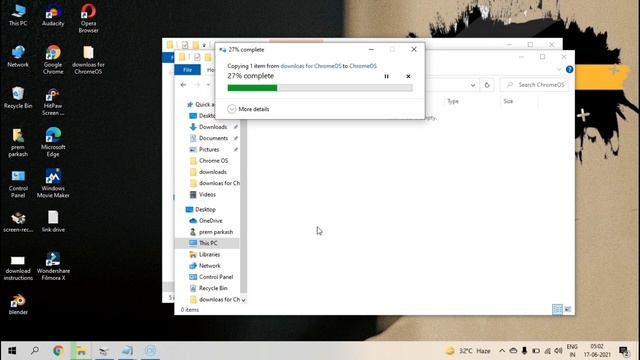Open the 'downloas for ChromeOS' source link
640x360 pixels.
(x=311, y=66)
